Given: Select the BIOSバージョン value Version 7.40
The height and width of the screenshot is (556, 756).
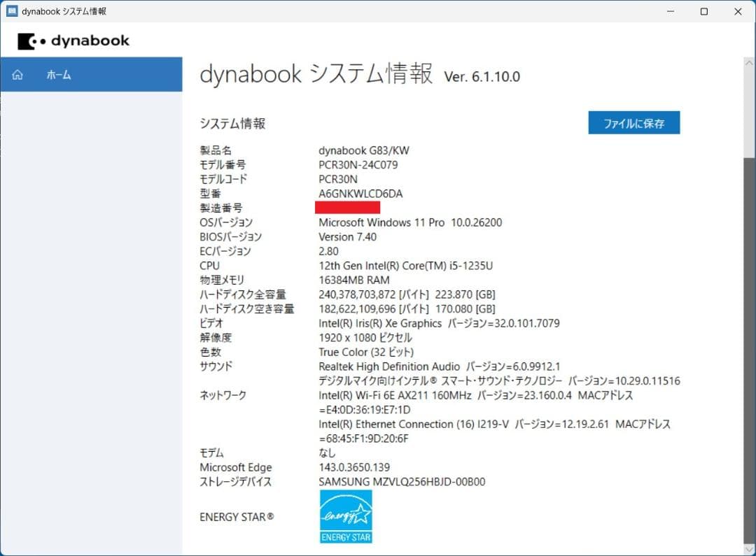Looking at the screenshot, I should (347, 236).
